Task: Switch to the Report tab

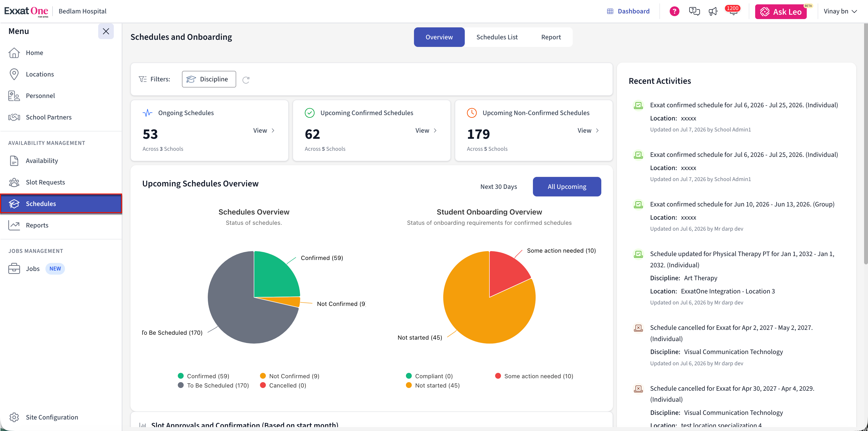Action: pos(550,37)
